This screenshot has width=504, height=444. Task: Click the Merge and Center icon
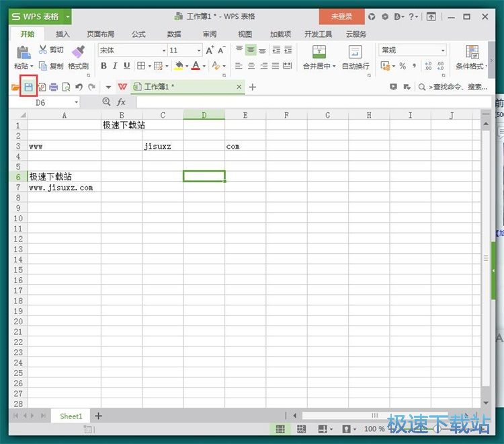[x=319, y=52]
